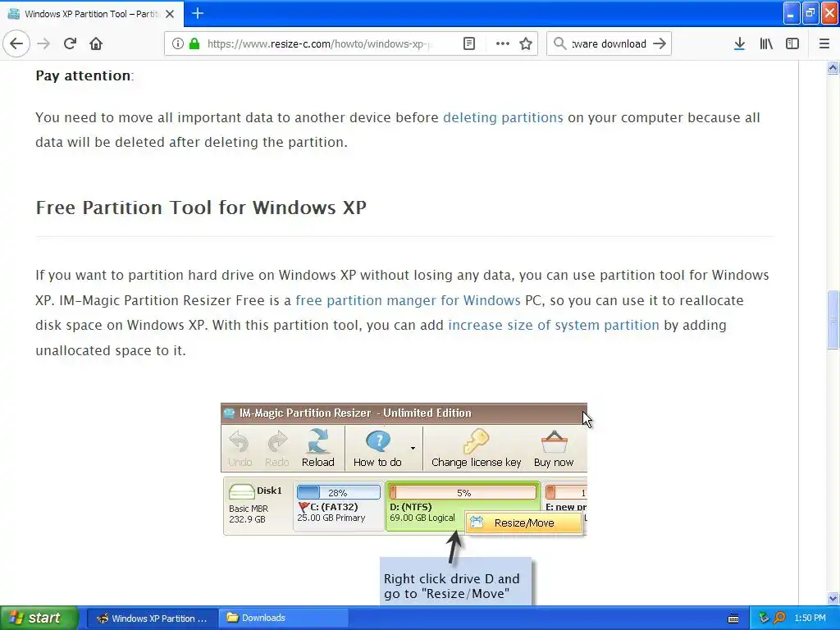Click the vertical scrollbar thumb
Viewport: 840px width, 630px height.
(833, 320)
